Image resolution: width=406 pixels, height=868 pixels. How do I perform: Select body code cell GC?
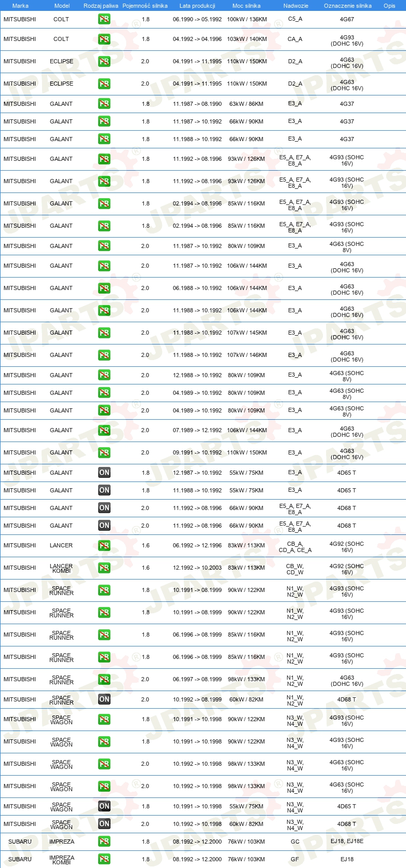295,842
